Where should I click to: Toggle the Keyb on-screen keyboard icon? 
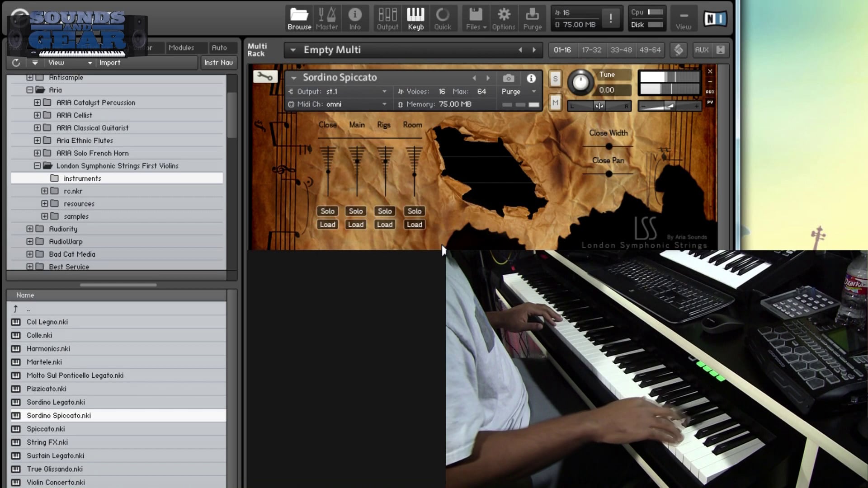pyautogui.click(x=415, y=19)
